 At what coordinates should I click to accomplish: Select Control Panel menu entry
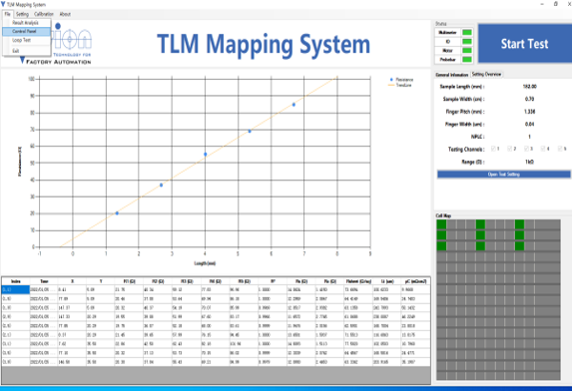(26, 31)
